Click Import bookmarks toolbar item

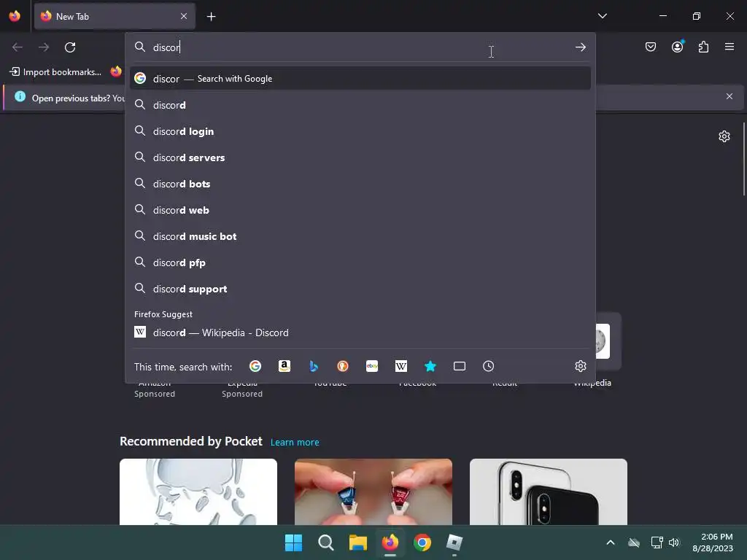click(55, 72)
